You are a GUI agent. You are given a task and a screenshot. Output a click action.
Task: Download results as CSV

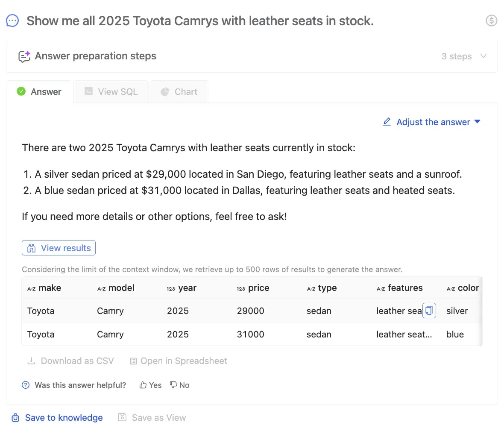pyautogui.click(x=71, y=361)
